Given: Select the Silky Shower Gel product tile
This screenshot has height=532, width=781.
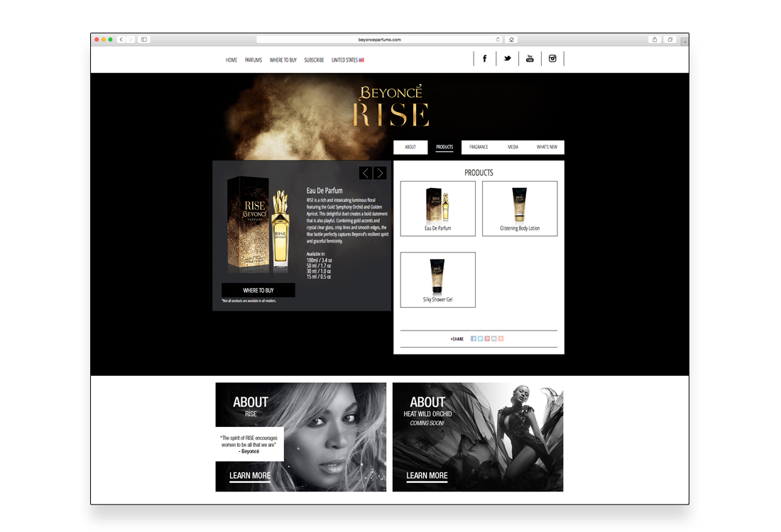Looking at the screenshot, I should pos(438,279).
